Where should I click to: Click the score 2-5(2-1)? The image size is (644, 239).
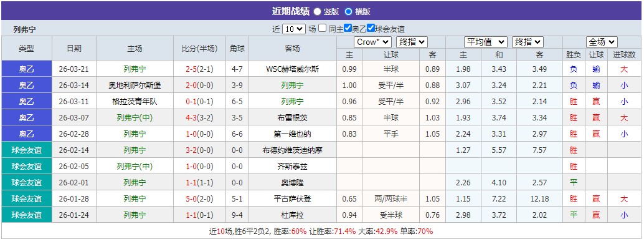point(199,69)
